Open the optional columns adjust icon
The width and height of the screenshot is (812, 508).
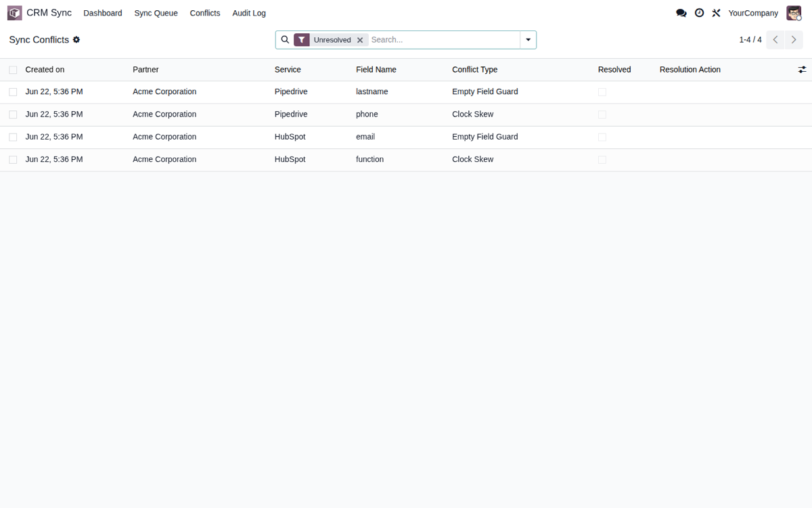pos(802,70)
